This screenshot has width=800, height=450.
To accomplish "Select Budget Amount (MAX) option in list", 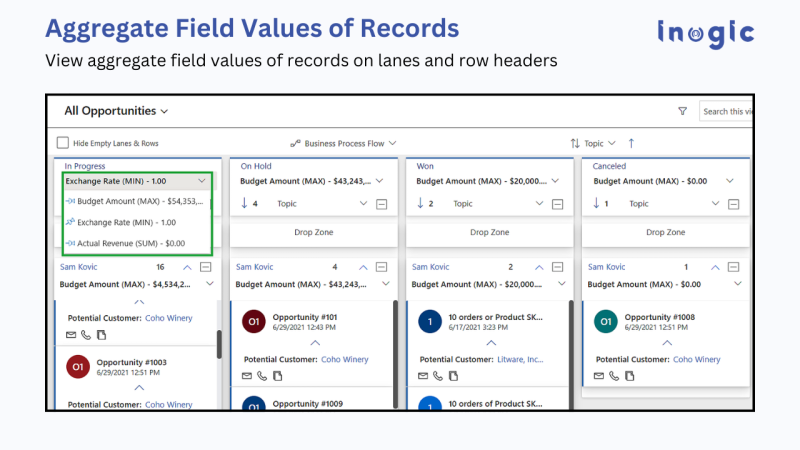I will click(130, 201).
